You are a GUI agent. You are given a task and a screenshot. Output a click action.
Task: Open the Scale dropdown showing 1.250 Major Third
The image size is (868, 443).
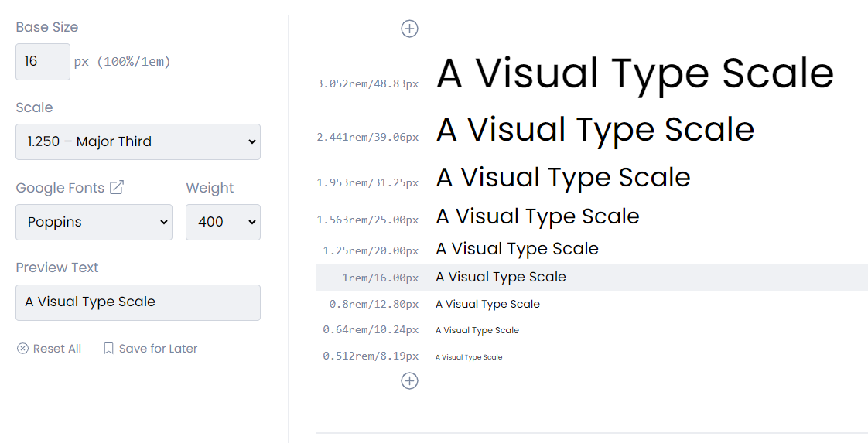pyautogui.click(x=138, y=142)
